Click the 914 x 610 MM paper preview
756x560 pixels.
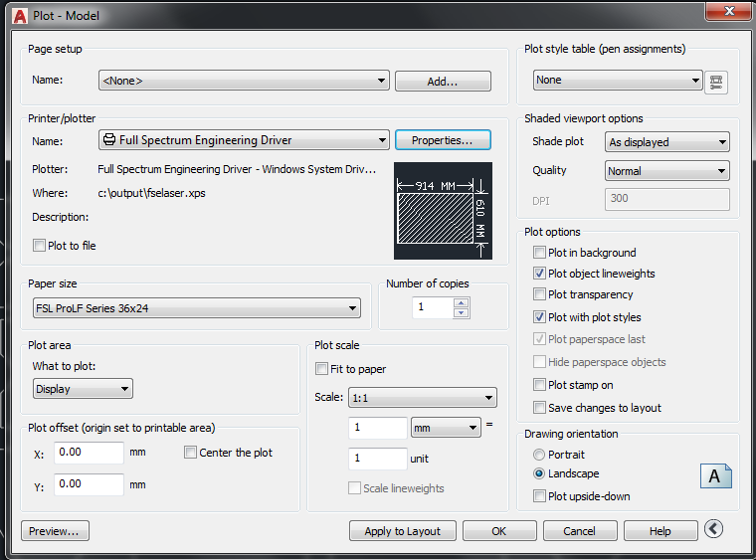click(443, 211)
